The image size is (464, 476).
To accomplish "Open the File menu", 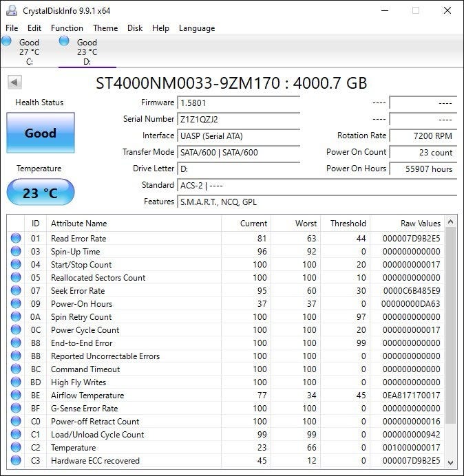I will (12, 28).
